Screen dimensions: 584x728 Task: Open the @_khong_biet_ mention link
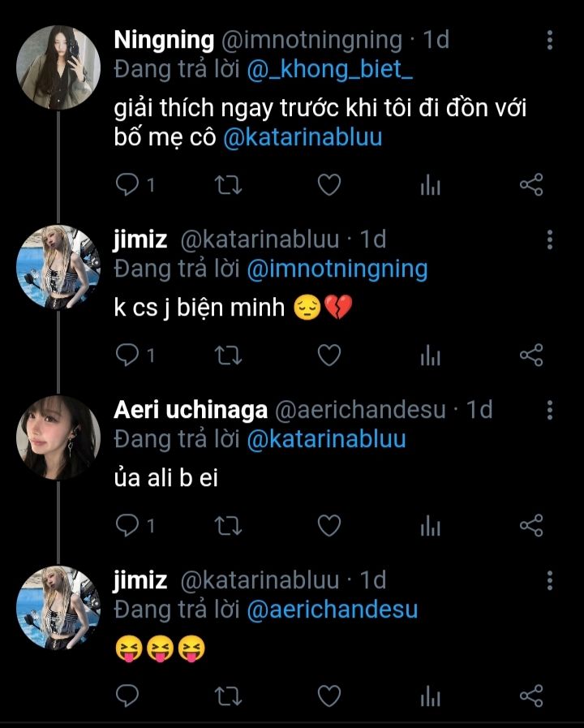point(330,69)
